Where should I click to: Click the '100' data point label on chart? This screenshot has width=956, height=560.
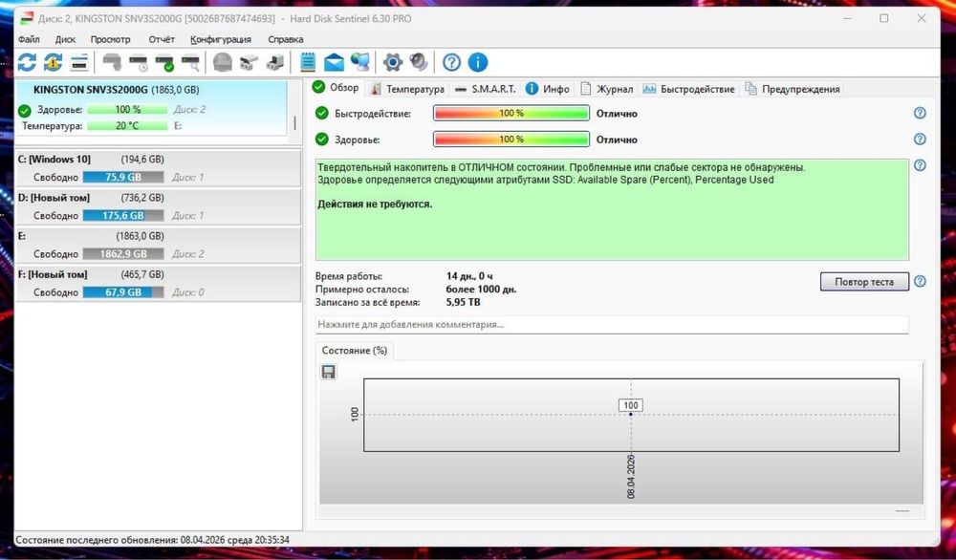coord(630,405)
